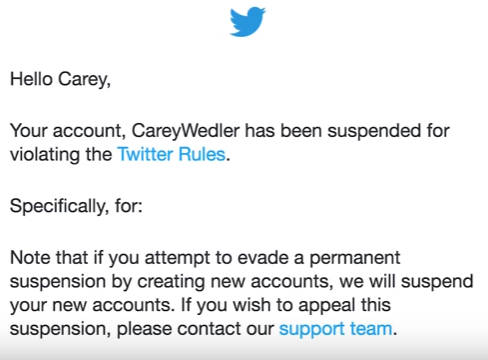Click 'your new accounts.' sentence ending
This screenshot has width=488, height=360.
pos(92,305)
